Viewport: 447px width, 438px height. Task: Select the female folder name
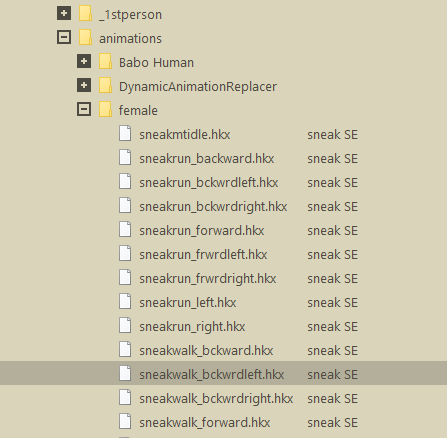click(x=138, y=110)
